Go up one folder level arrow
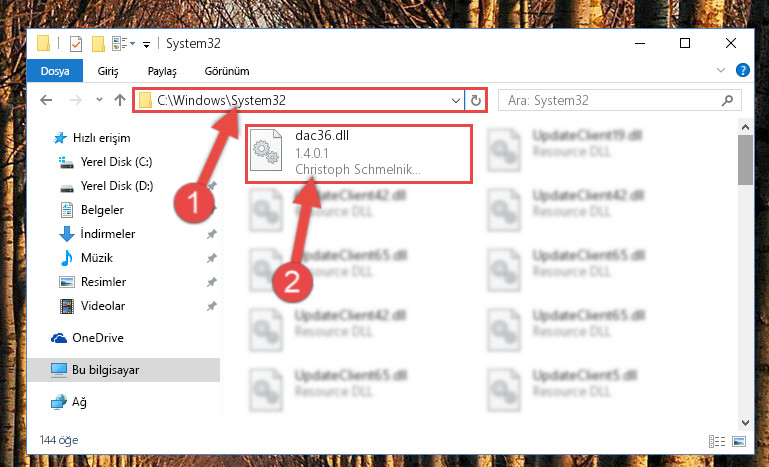Viewport: 769px width, 467px height. pos(120,100)
